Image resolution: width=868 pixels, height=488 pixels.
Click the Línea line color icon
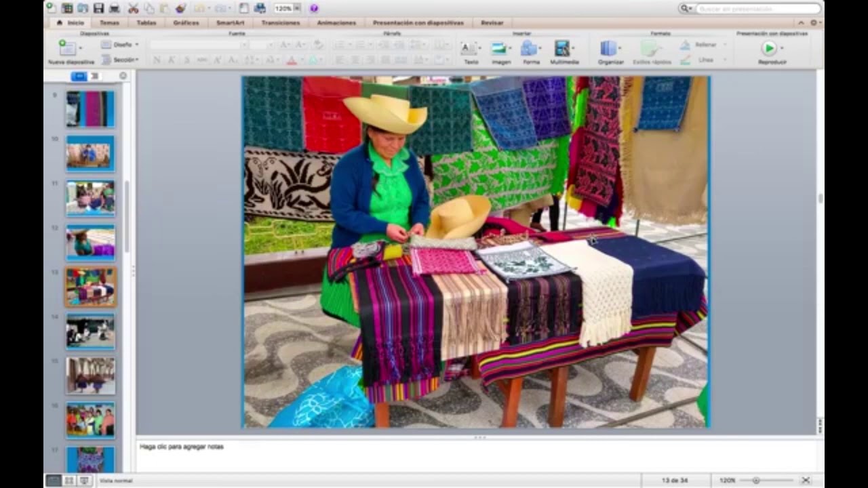tap(685, 60)
